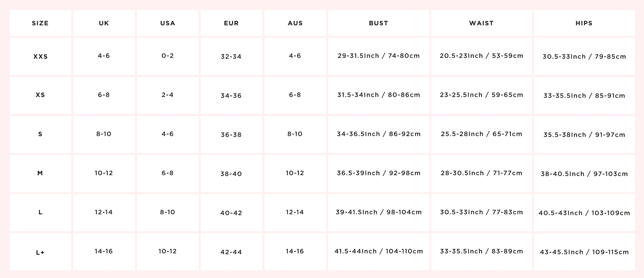The width and height of the screenshot is (644, 278).
Task: Click the SIZE column header
Action: tap(40, 23)
